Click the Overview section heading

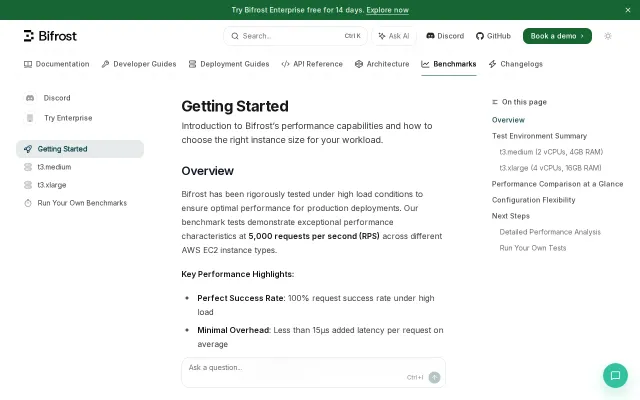point(207,171)
